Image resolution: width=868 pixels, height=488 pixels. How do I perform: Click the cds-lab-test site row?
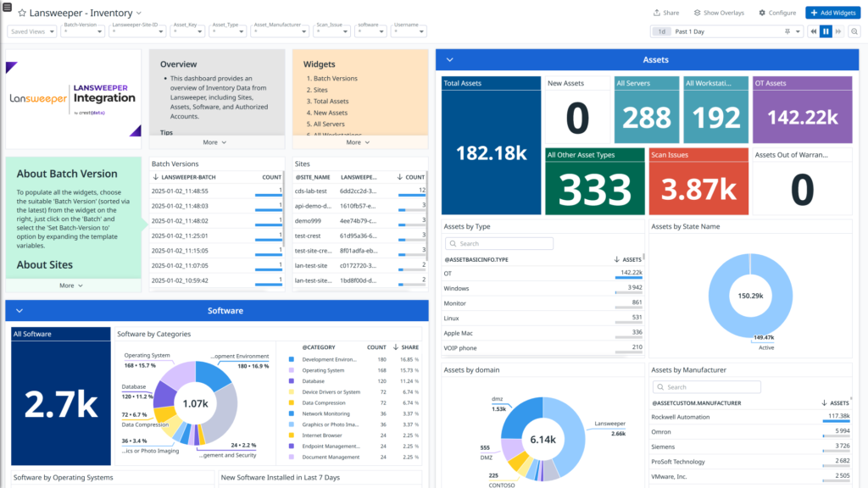tap(359, 191)
